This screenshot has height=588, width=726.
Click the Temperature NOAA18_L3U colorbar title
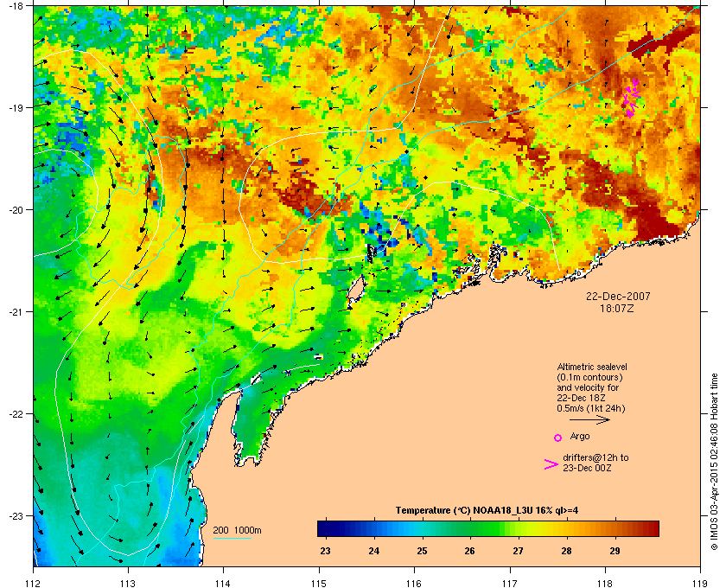(487, 511)
